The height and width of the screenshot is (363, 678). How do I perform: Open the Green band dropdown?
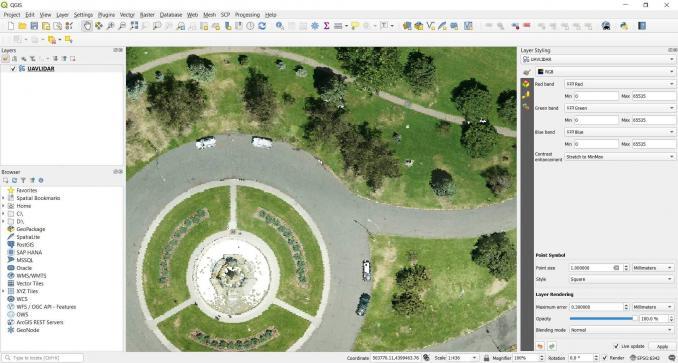coord(620,108)
